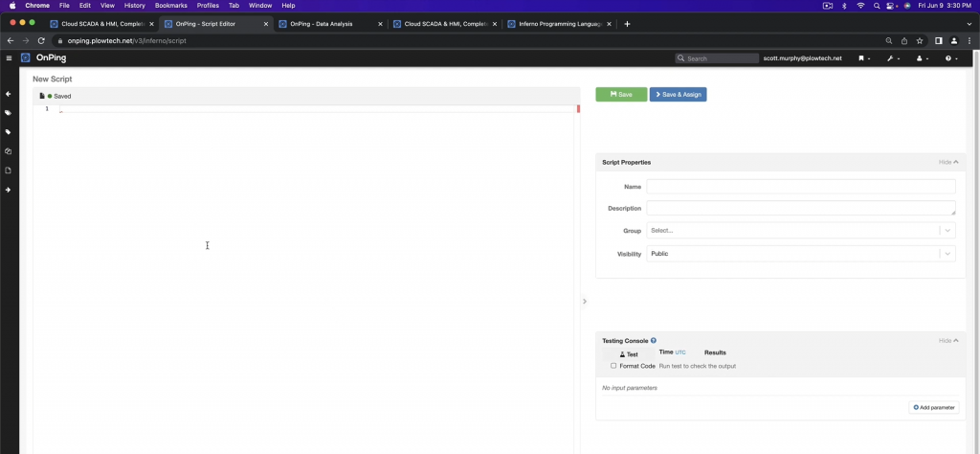The height and width of the screenshot is (454, 980).
Task: Open the OnPing hamburger menu
Action: (9, 58)
